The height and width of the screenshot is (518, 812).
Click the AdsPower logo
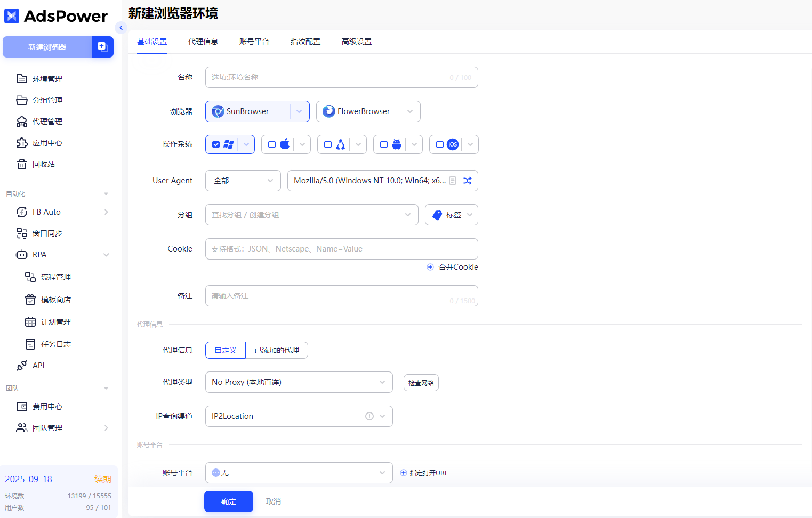point(56,16)
